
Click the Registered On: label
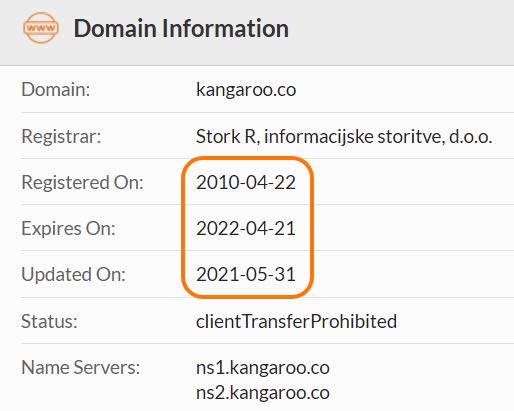82,183
